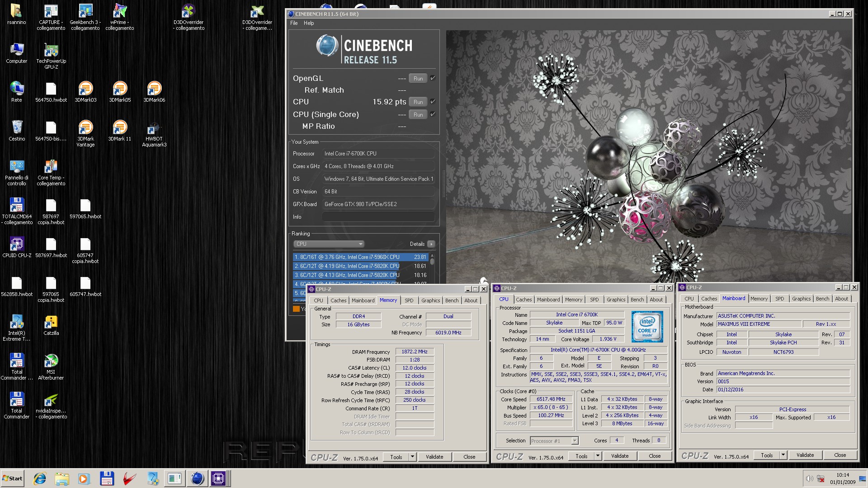
Task: Switch to Bench tab in Memory CPU-Z window
Action: point(452,300)
